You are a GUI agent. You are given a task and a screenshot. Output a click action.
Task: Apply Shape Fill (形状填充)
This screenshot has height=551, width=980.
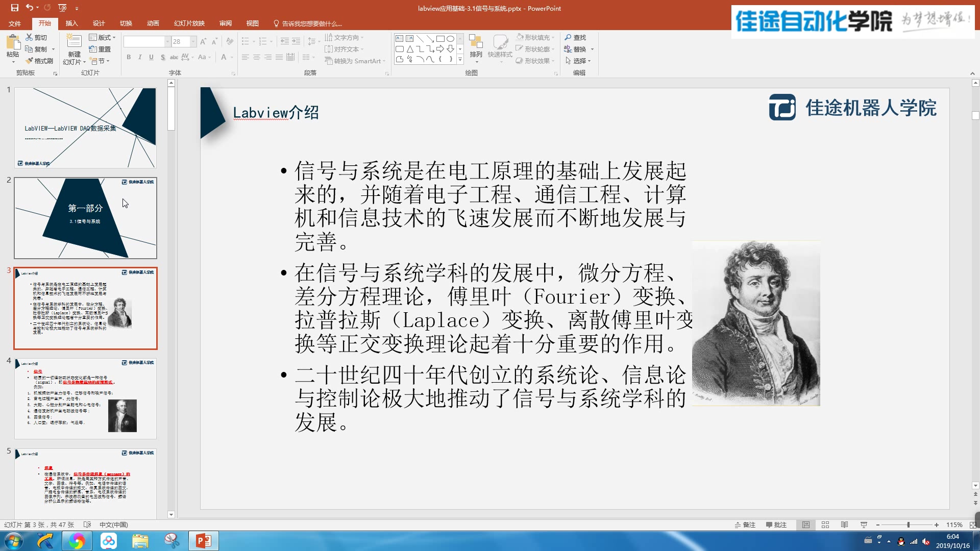click(534, 37)
